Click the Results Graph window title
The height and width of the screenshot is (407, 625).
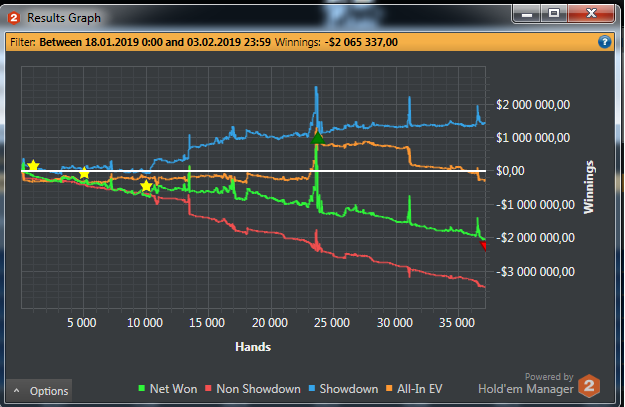pos(64,18)
